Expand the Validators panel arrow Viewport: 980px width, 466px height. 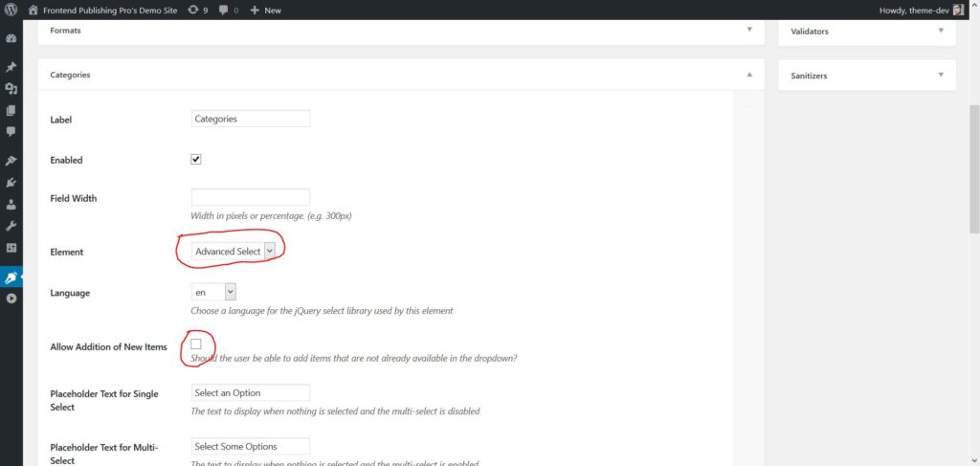point(941,31)
